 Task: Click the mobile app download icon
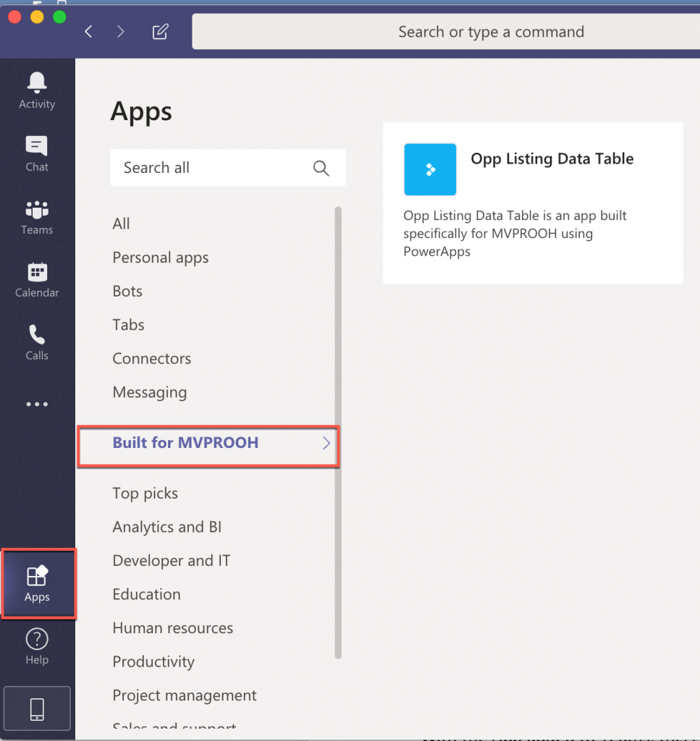coord(37,709)
